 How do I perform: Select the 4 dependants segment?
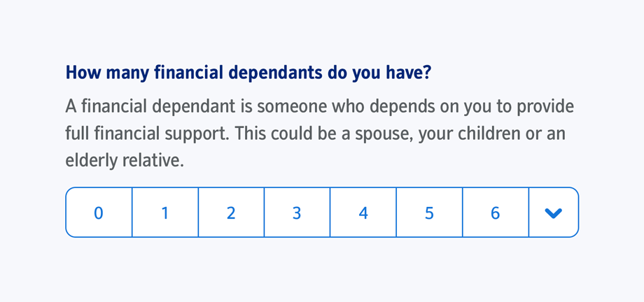click(363, 213)
